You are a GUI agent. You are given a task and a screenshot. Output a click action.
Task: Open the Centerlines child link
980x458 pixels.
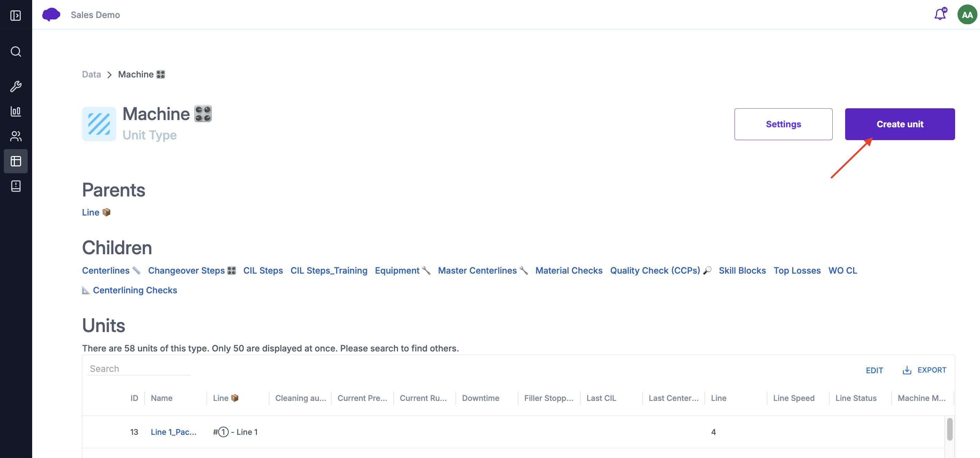(x=111, y=270)
